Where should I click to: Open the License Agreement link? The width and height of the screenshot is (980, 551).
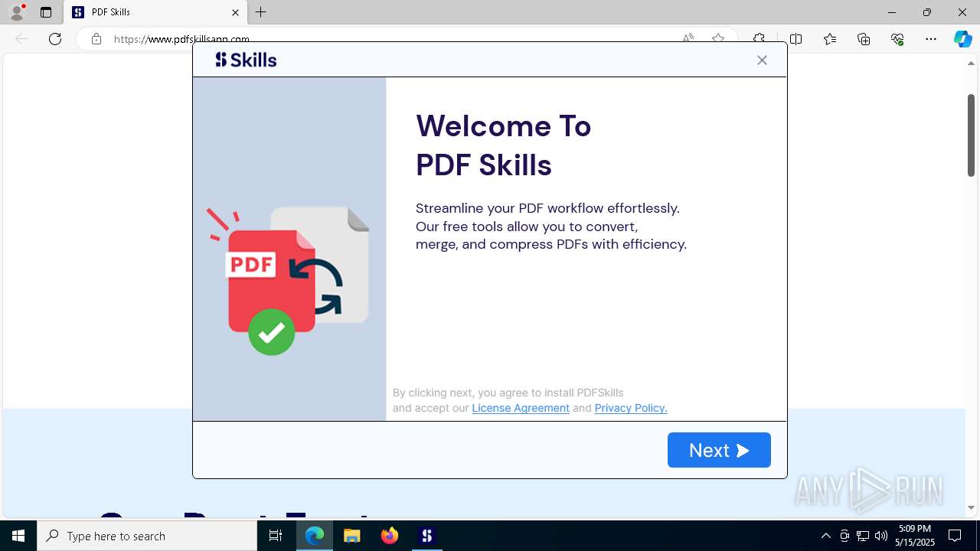click(x=521, y=408)
